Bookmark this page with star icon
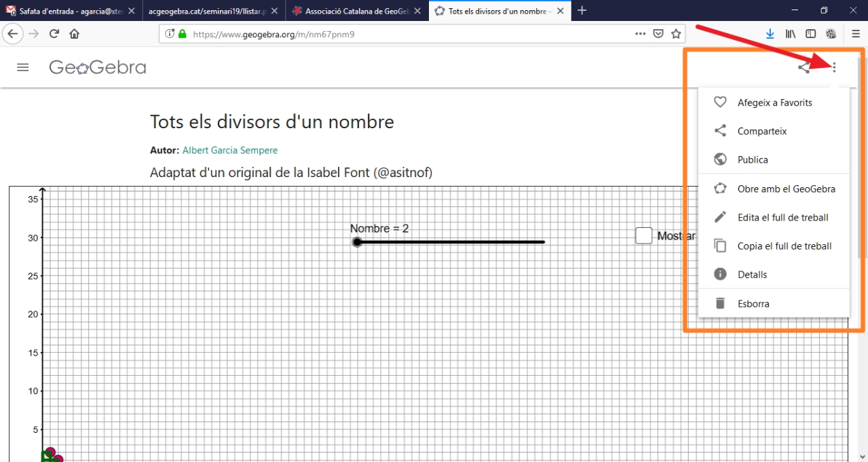The image size is (868, 462). [676, 33]
